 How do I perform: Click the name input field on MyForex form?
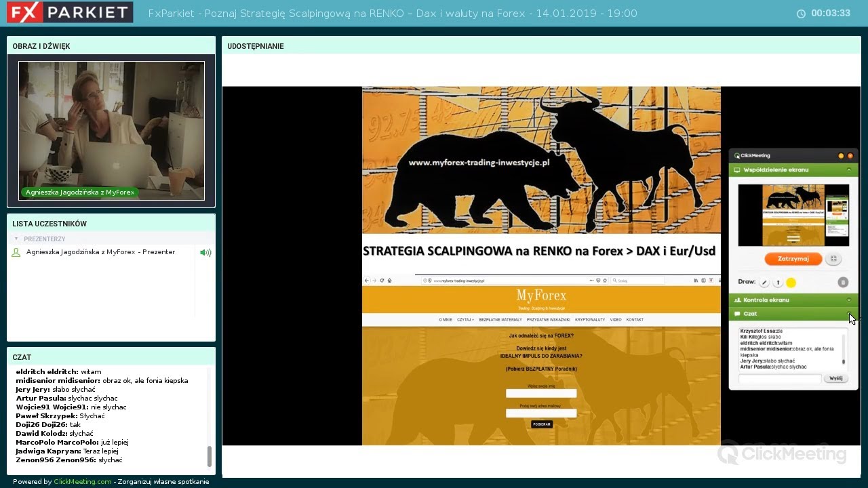tap(541, 393)
